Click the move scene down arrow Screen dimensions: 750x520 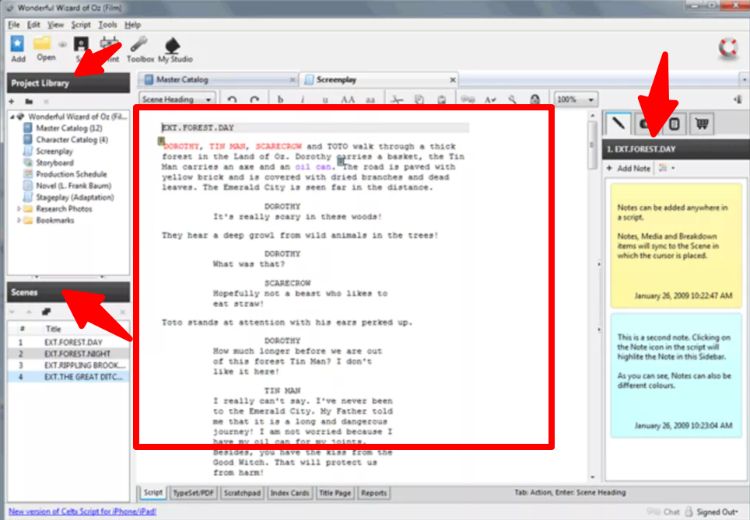click(12, 312)
